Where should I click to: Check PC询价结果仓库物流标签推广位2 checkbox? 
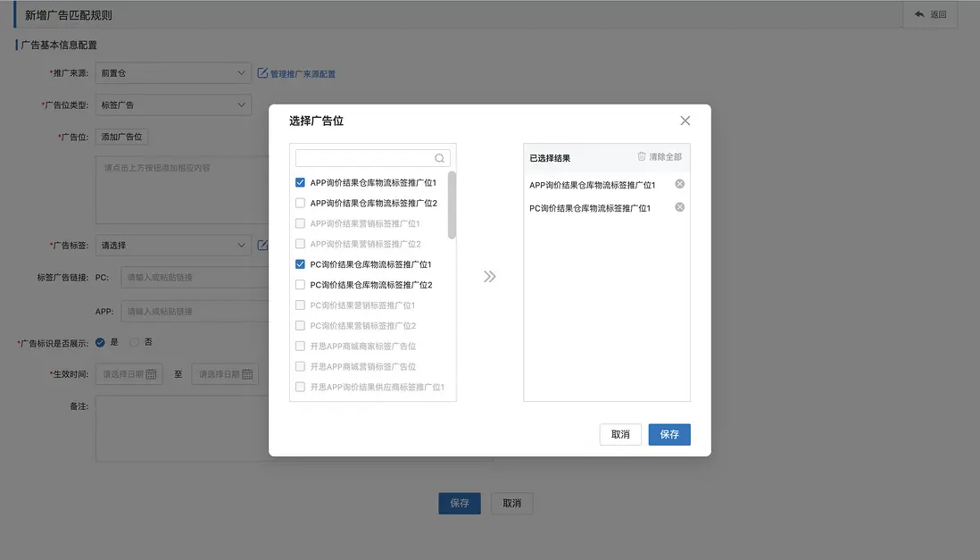300,285
